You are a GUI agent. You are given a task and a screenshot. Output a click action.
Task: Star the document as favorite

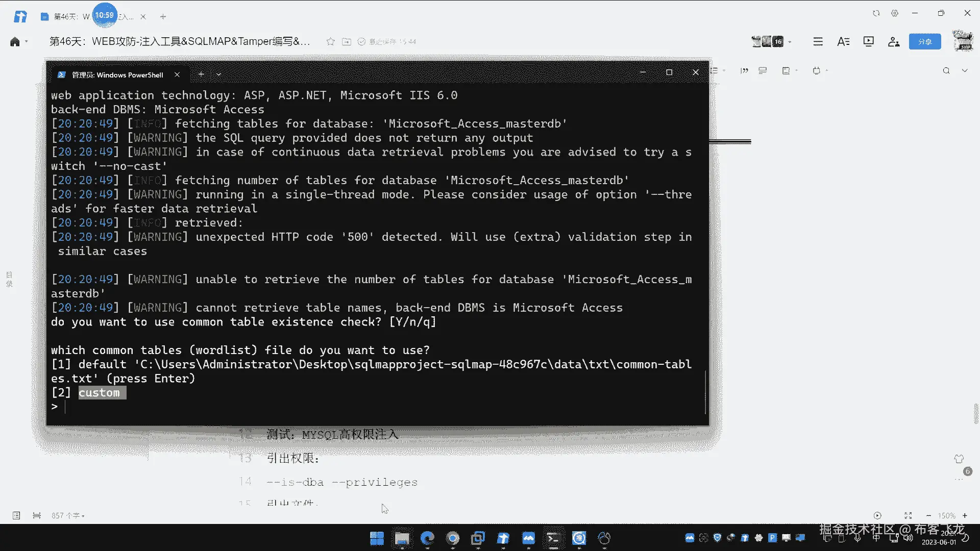point(331,42)
